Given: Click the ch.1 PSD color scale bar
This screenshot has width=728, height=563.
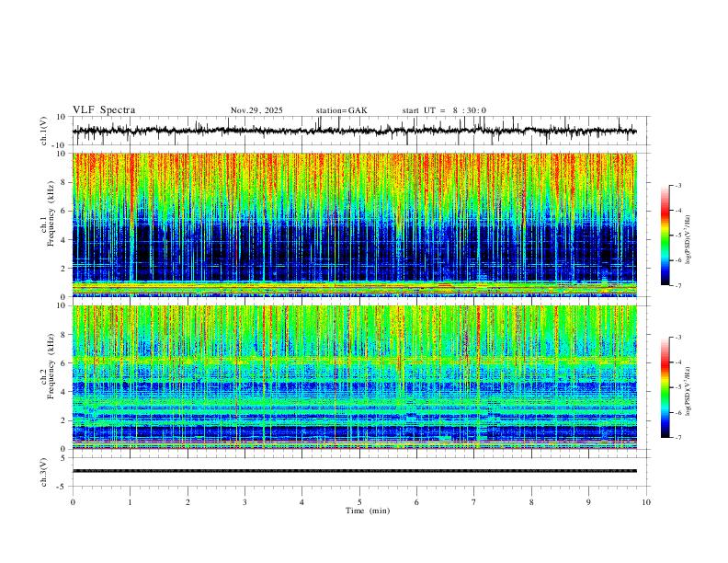Looking at the screenshot, I should click(x=665, y=236).
